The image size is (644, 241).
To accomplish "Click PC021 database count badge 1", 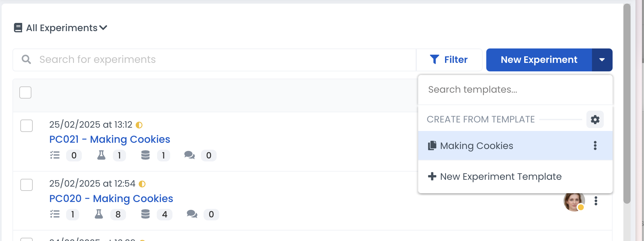I will pos(163,156).
